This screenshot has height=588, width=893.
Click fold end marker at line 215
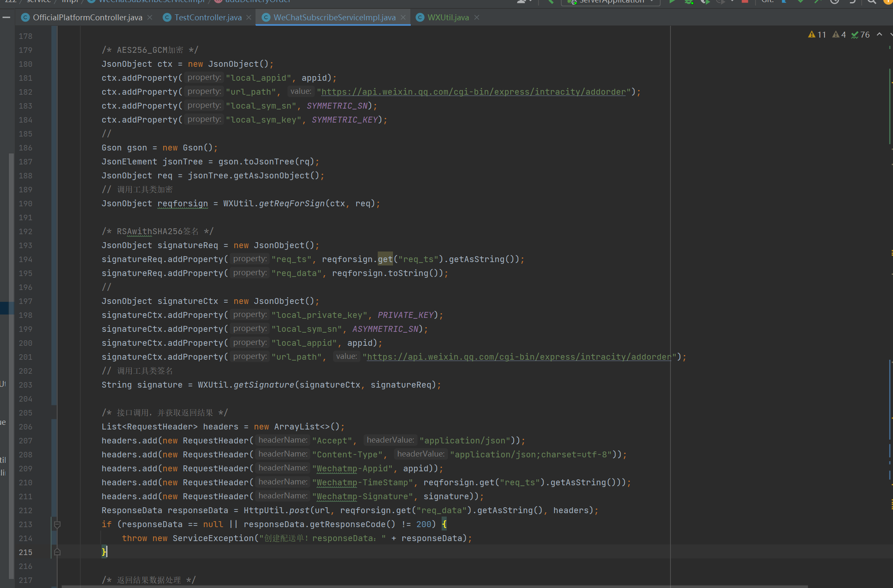click(x=57, y=552)
